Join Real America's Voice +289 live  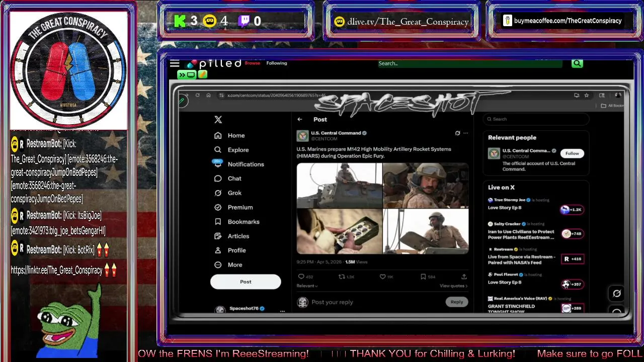(x=572, y=308)
